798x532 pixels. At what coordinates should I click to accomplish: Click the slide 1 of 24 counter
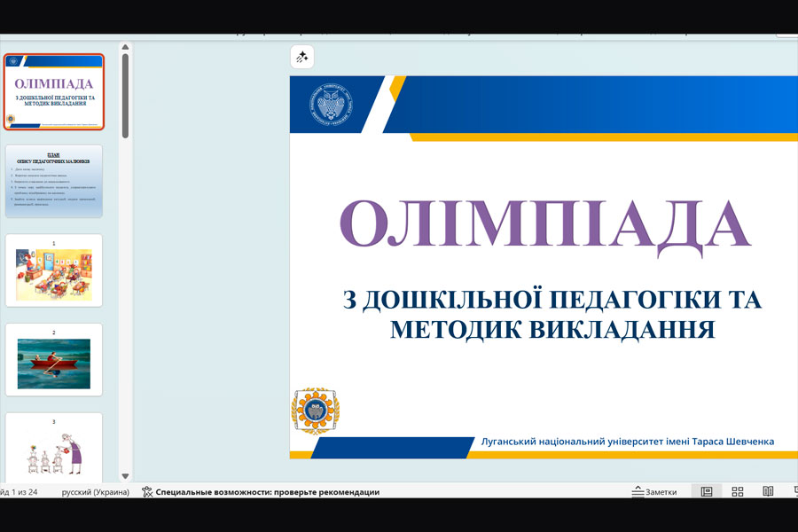click(20, 492)
